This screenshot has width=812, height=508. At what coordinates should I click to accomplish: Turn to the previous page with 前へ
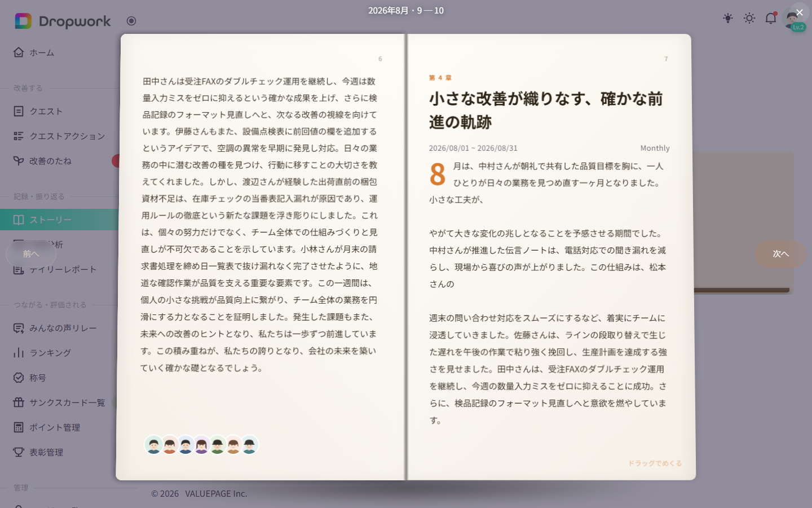[x=31, y=254]
